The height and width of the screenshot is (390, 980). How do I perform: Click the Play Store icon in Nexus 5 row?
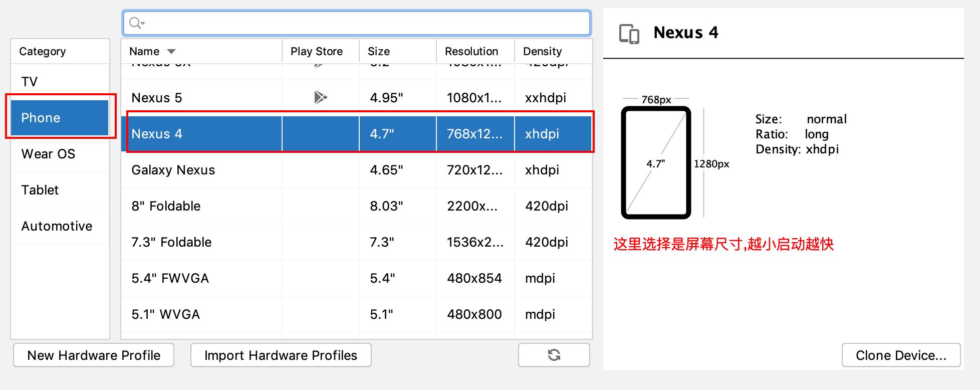[x=321, y=97]
